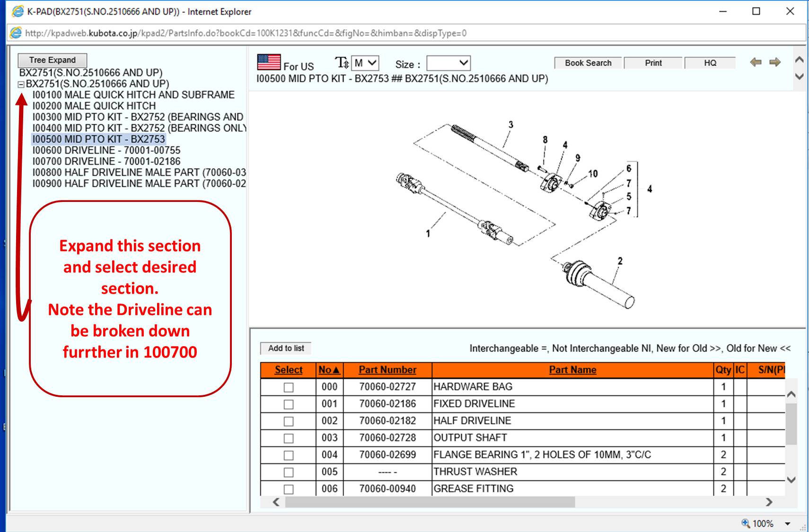The height and width of the screenshot is (532, 809).
Task: Click parts table horizontal scroll left arrow
Action: click(276, 502)
